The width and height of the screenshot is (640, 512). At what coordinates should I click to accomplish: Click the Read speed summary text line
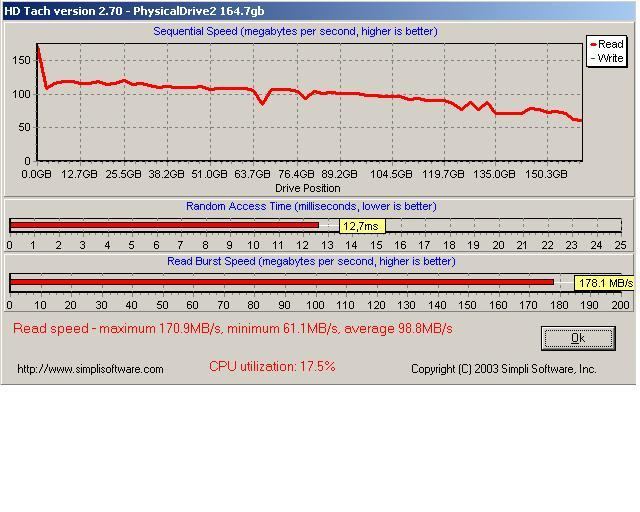pos(233,329)
